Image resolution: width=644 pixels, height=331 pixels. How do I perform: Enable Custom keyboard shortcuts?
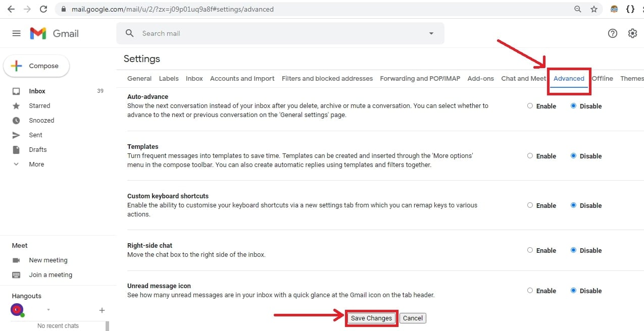[x=530, y=205]
